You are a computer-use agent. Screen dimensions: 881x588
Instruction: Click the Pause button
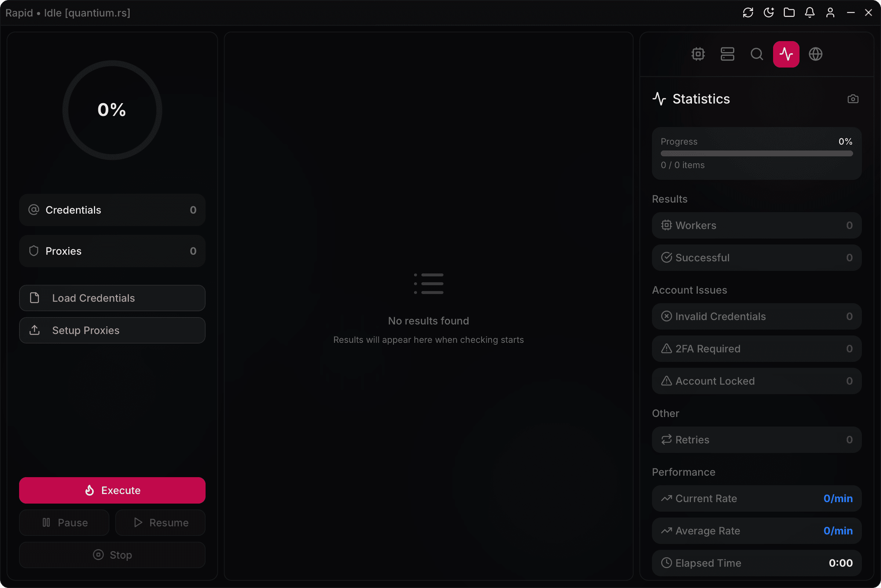[x=64, y=523]
